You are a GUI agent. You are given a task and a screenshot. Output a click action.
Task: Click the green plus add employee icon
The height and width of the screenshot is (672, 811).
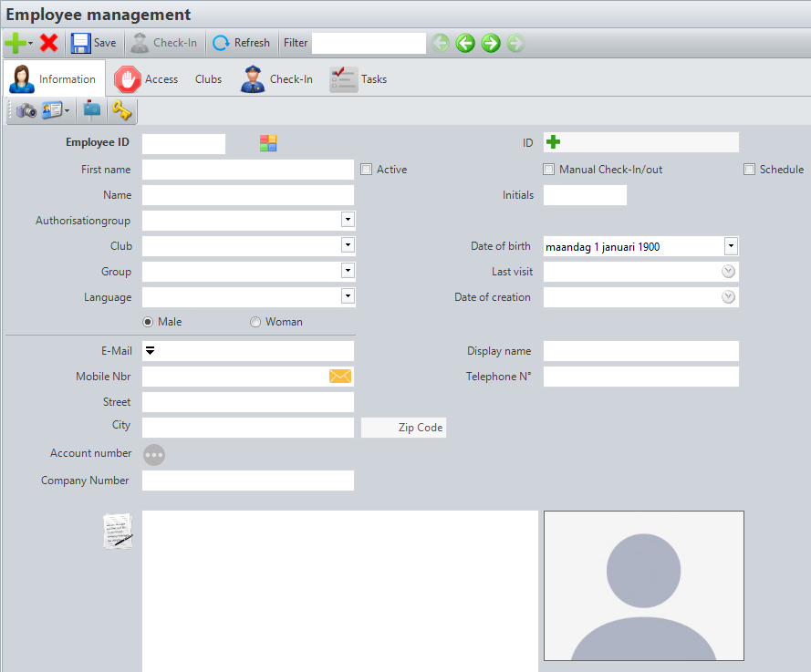coord(14,43)
